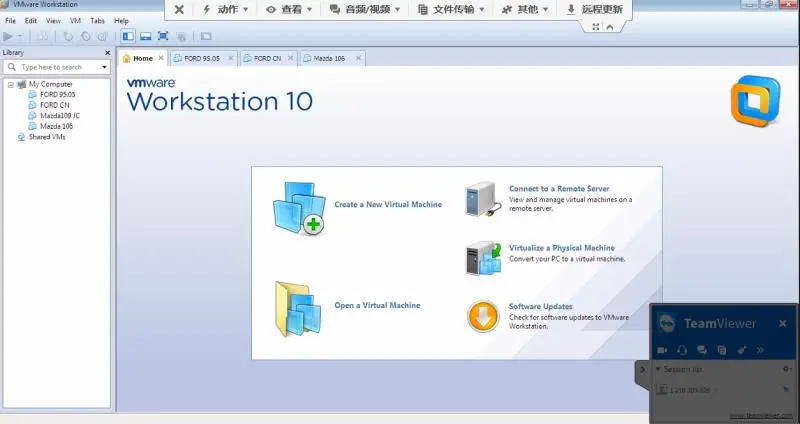
Task: Open the File menu
Action: [10, 21]
